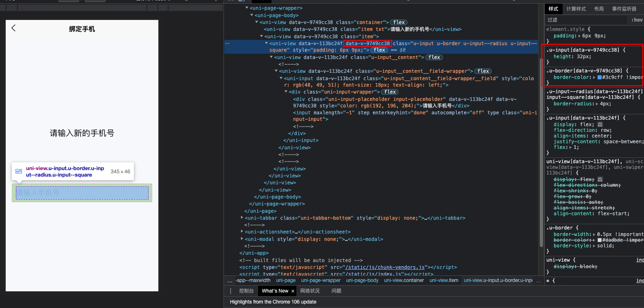Click the #dadbde crossed-out color swatch

point(600,240)
